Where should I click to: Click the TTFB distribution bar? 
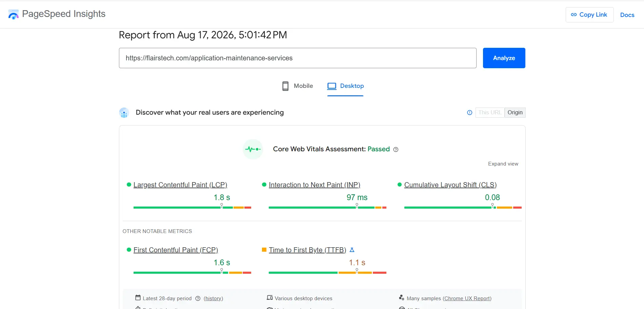(327, 273)
